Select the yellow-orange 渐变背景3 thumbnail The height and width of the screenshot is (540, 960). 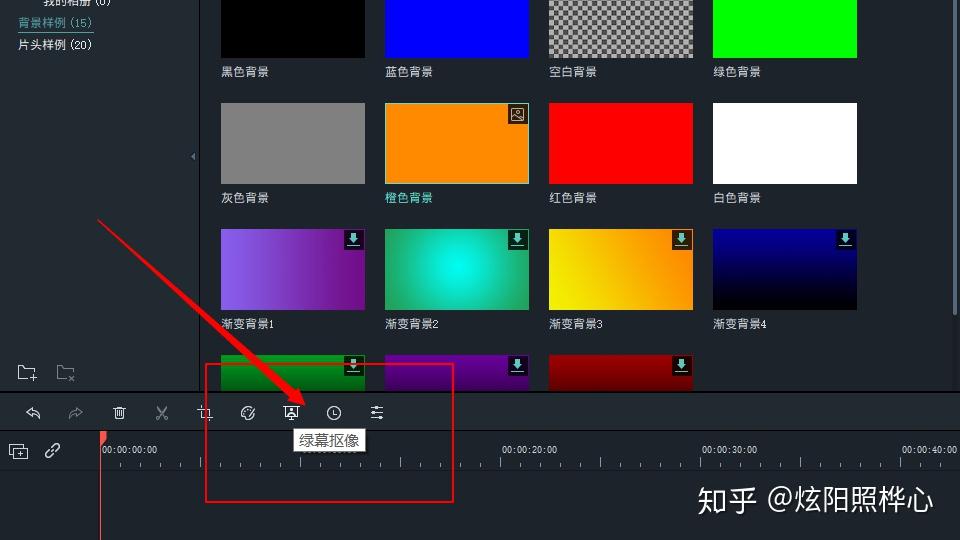coord(621,269)
